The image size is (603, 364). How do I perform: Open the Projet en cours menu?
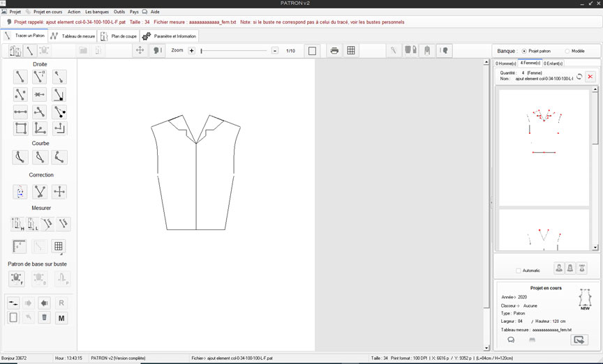(47, 12)
